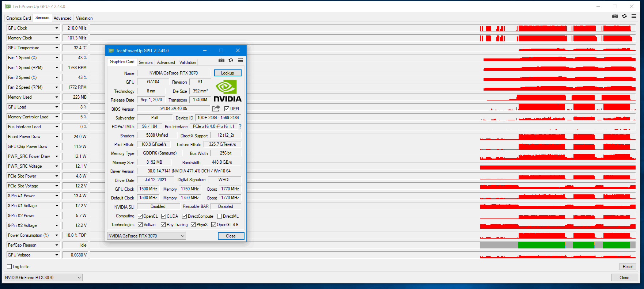644x289 pixels.
Task: Click the GPU Temperature value 32.4 °C
Action: 75,48
